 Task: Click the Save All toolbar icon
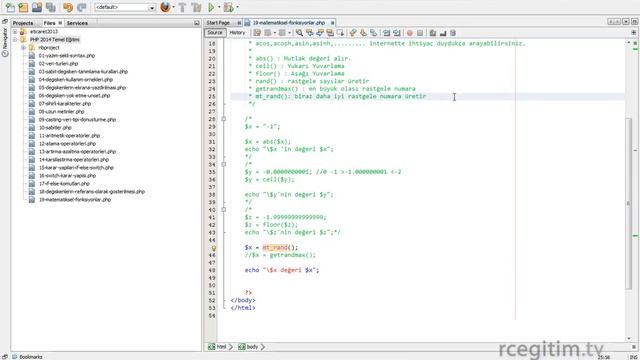(x=51, y=7)
